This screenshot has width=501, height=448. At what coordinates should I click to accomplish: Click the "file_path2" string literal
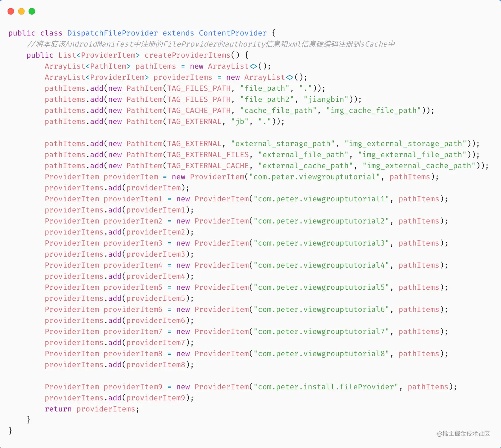click(x=267, y=99)
